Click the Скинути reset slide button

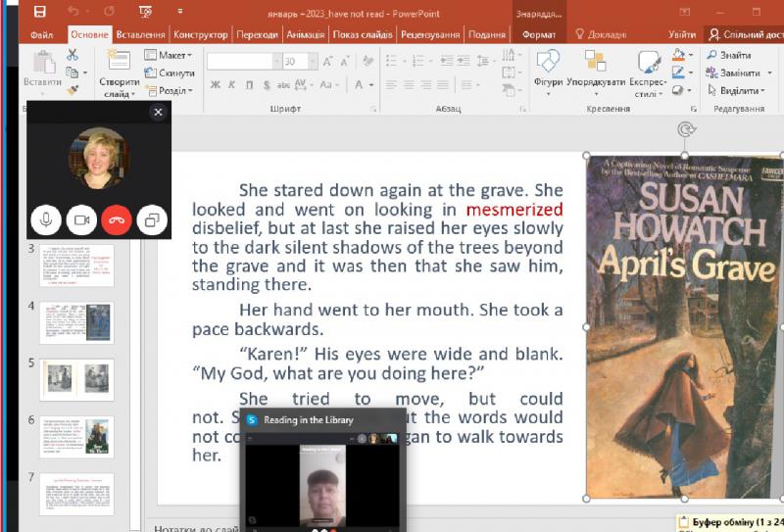170,73
